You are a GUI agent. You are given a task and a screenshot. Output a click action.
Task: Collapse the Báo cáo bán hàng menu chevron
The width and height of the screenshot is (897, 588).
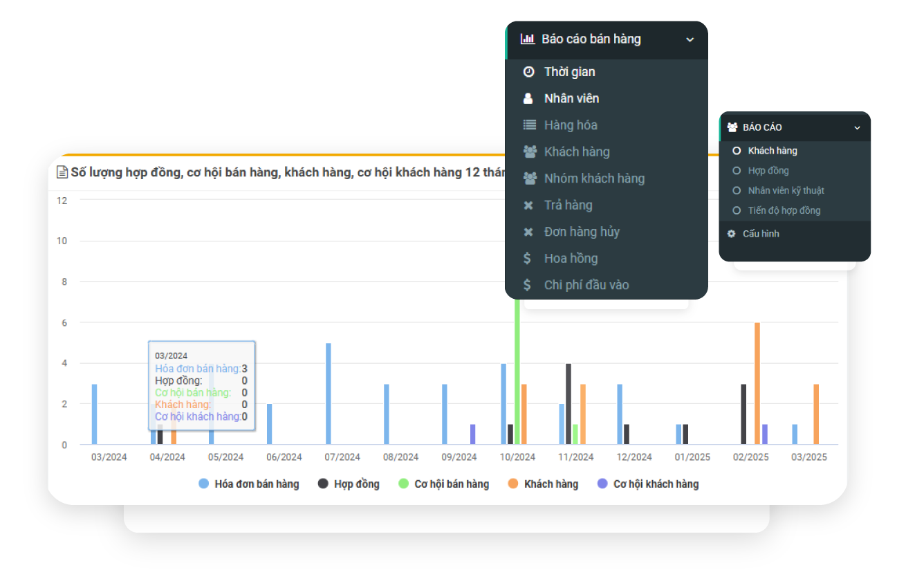[690, 40]
